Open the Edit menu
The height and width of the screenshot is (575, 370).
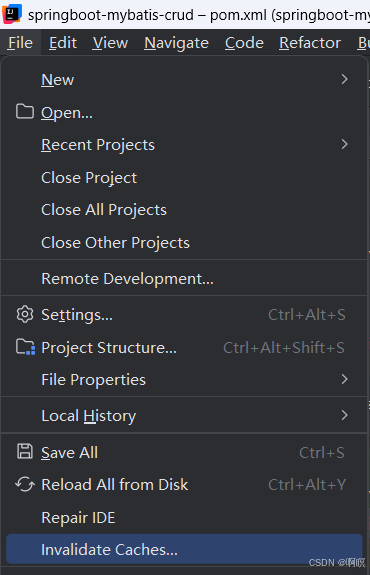coord(63,43)
